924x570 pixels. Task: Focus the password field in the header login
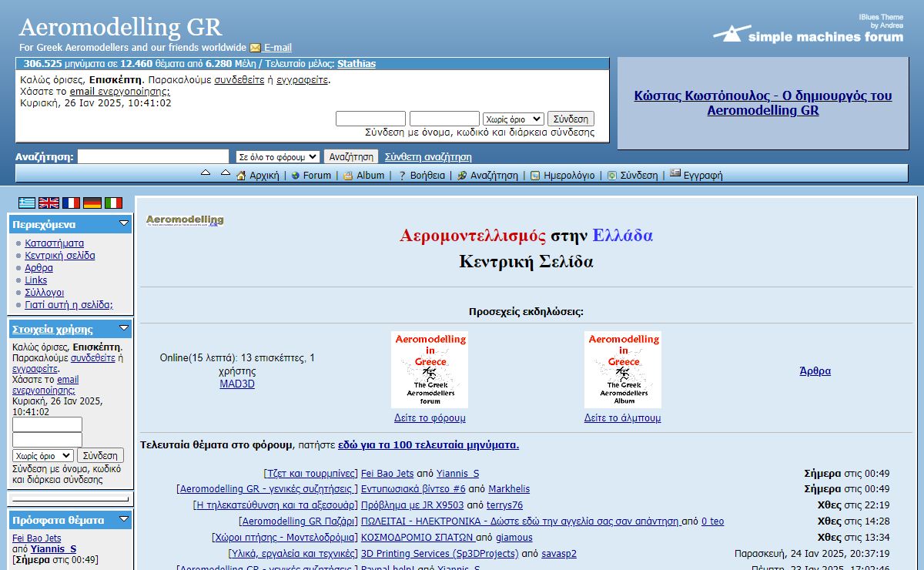click(x=444, y=119)
